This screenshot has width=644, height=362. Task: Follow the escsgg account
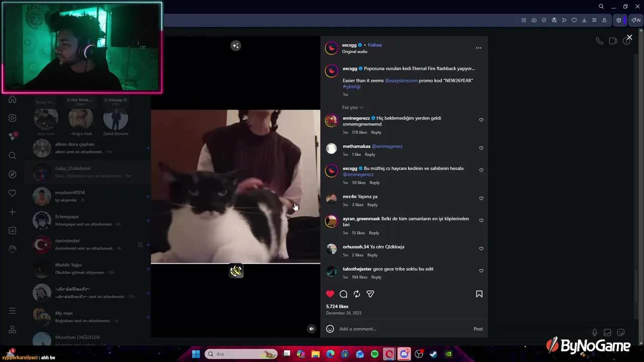click(x=375, y=45)
